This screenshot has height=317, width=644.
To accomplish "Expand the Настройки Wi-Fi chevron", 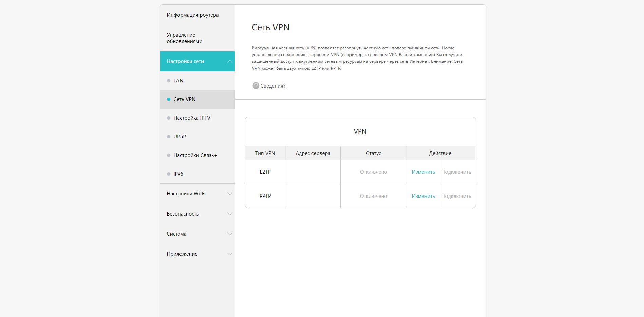I will click(x=230, y=194).
